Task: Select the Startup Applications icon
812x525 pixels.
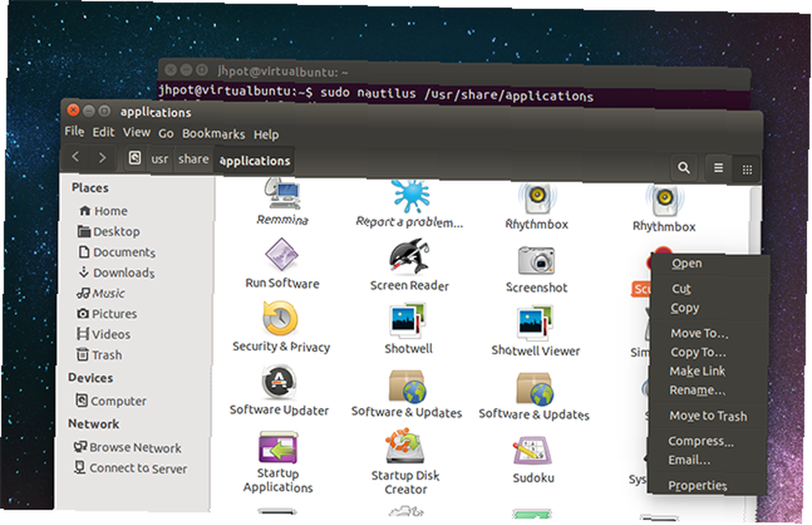Action: pyautogui.click(x=278, y=447)
